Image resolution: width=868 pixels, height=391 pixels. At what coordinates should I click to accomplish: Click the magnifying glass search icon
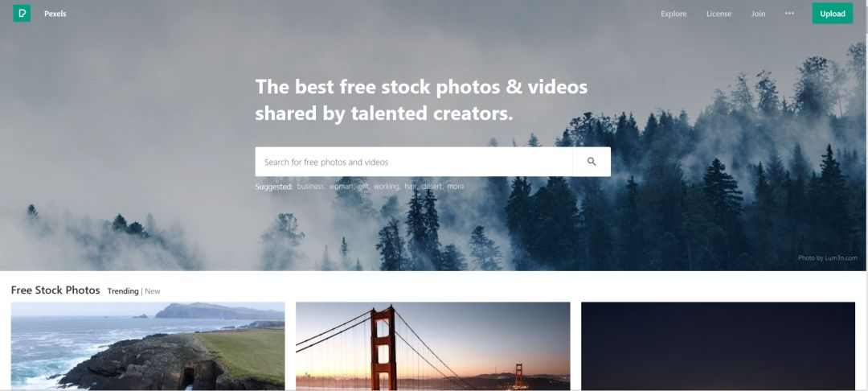tap(592, 162)
